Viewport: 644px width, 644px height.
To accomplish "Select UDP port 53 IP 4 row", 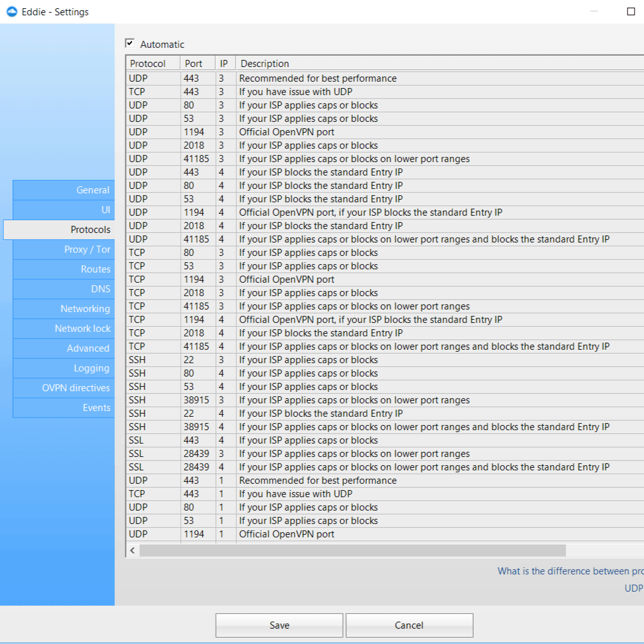I will click(385, 199).
